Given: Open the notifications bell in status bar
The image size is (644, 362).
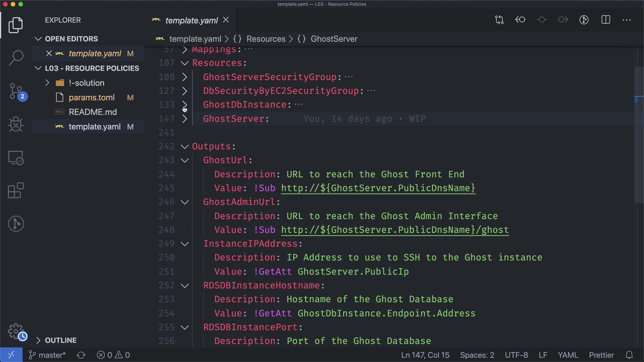Looking at the screenshot, I should 629,355.
